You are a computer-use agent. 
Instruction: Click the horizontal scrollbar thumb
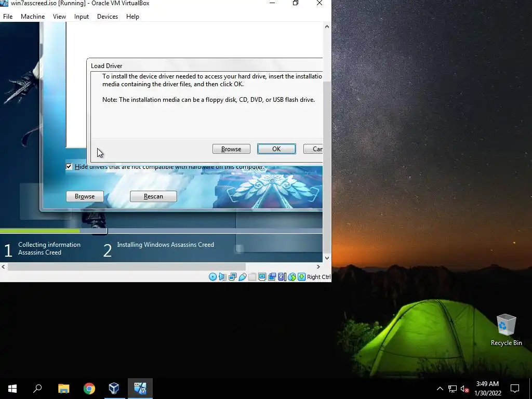click(127, 267)
